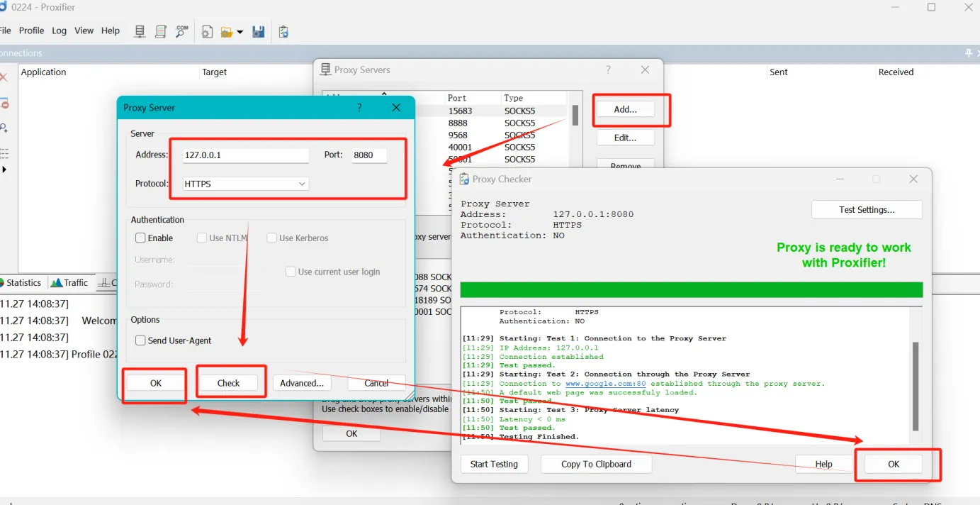
Task: Click Add... in Proxy Servers window
Action: tap(625, 109)
